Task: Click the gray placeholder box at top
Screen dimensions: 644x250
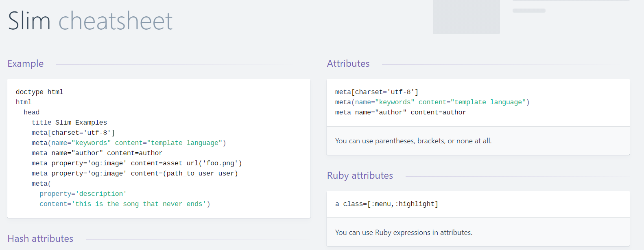Action: [x=466, y=16]
